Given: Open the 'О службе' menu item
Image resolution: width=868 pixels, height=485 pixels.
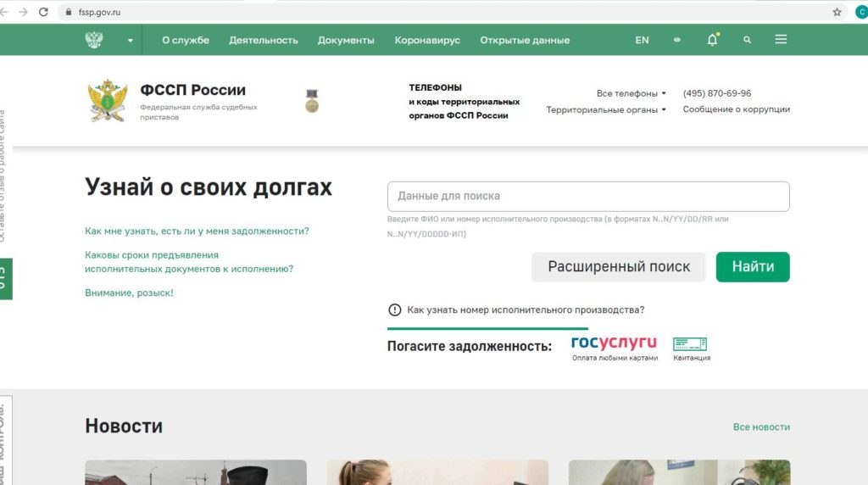Looking at the screenshot, I should point(186,40).
